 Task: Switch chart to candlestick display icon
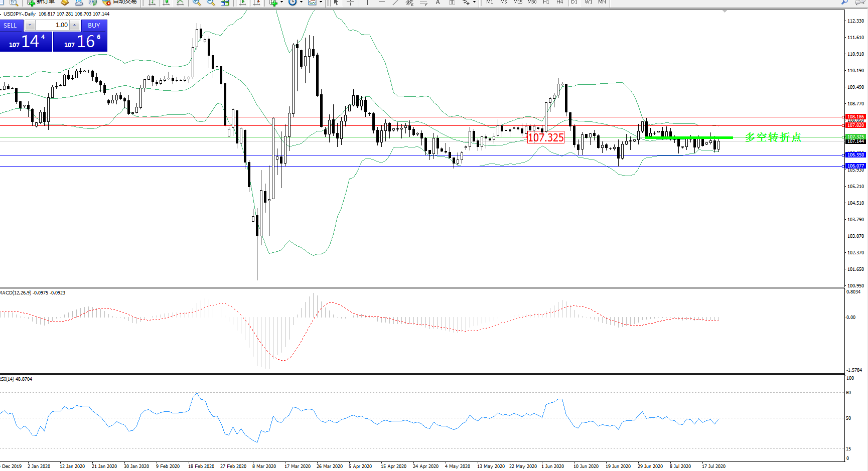[x=166, y=3]
